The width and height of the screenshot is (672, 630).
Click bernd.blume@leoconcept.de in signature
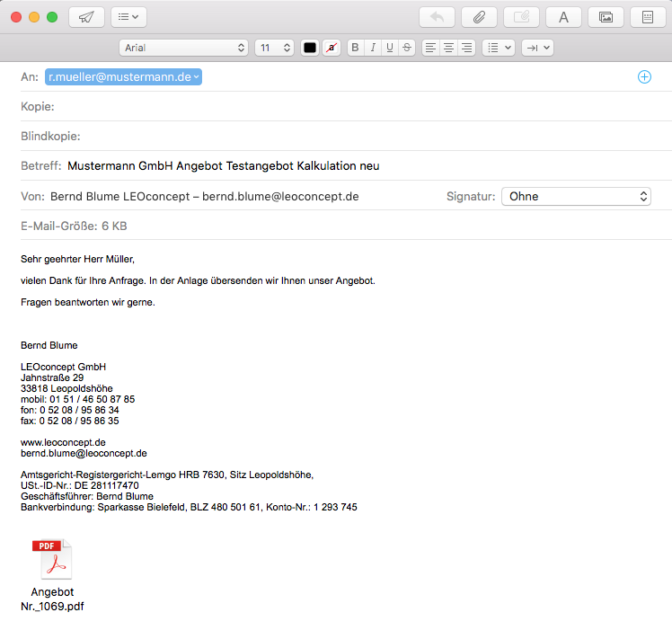coord(84,453)
